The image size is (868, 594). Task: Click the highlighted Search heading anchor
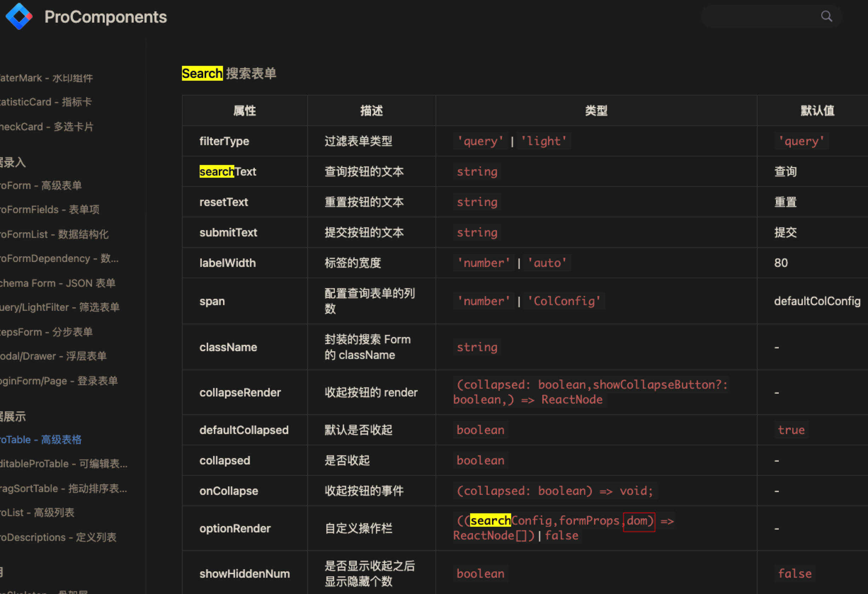202,73
